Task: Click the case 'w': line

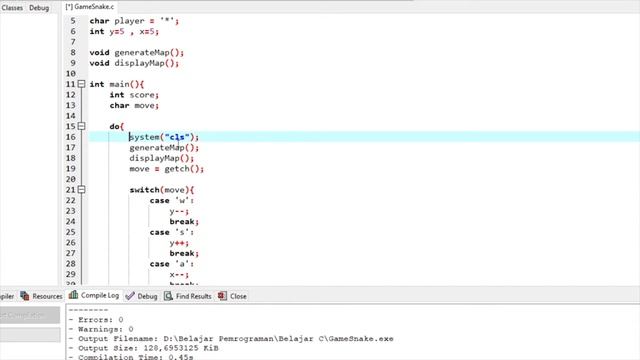Action: click(x=171, y=201)
